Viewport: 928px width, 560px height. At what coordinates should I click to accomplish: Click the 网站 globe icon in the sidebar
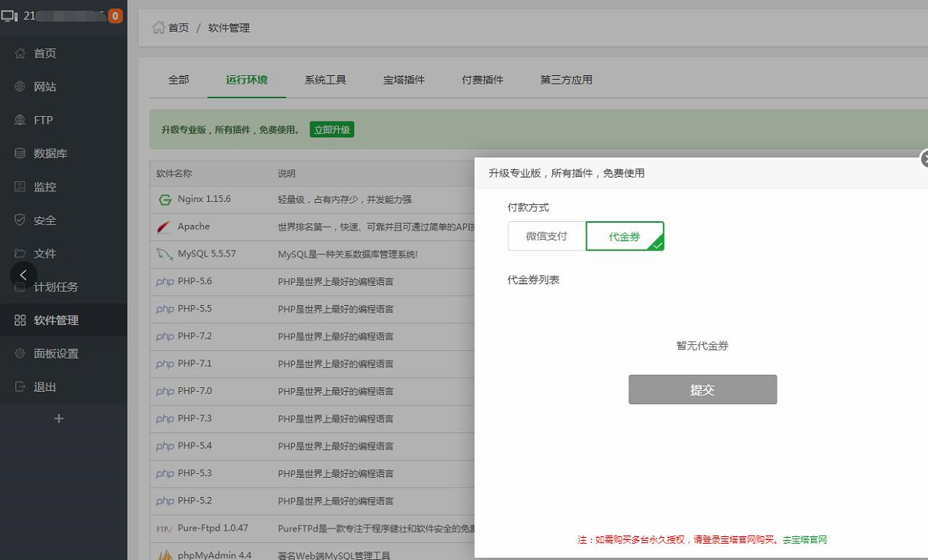tap(20, 87)
